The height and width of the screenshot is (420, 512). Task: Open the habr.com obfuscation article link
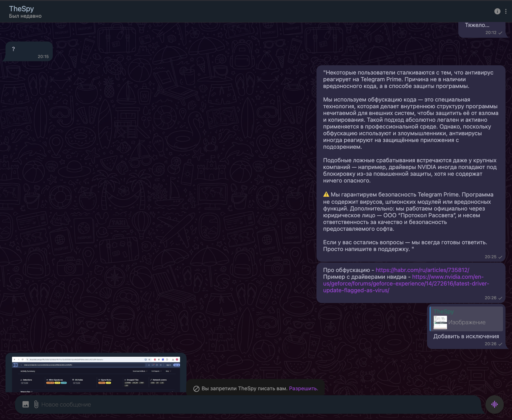click(422, 270)
